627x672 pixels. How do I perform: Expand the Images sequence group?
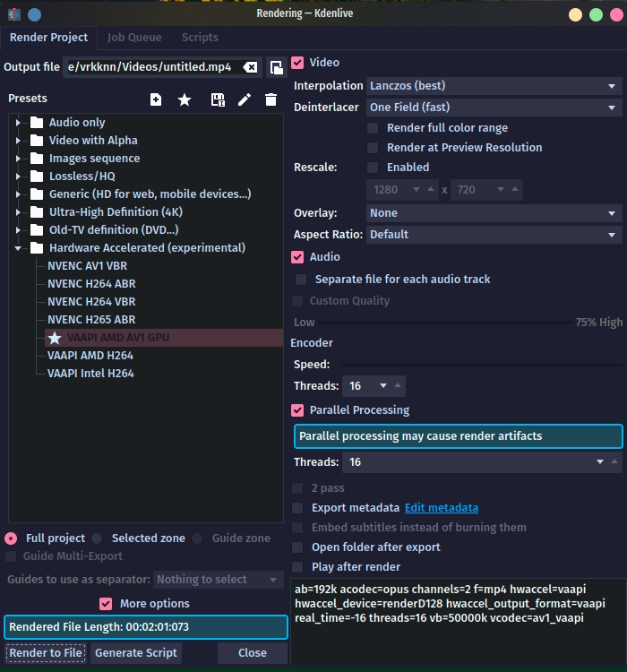pos(18,159)
